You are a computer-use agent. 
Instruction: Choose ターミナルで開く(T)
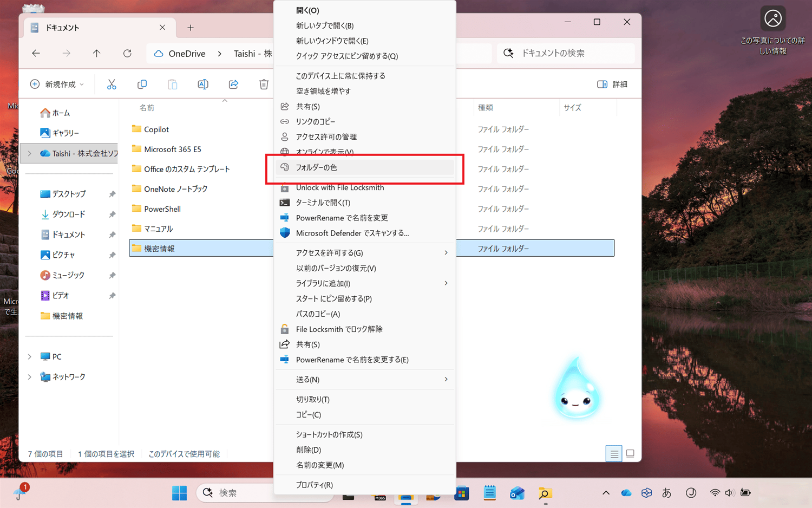click(365, 203)
